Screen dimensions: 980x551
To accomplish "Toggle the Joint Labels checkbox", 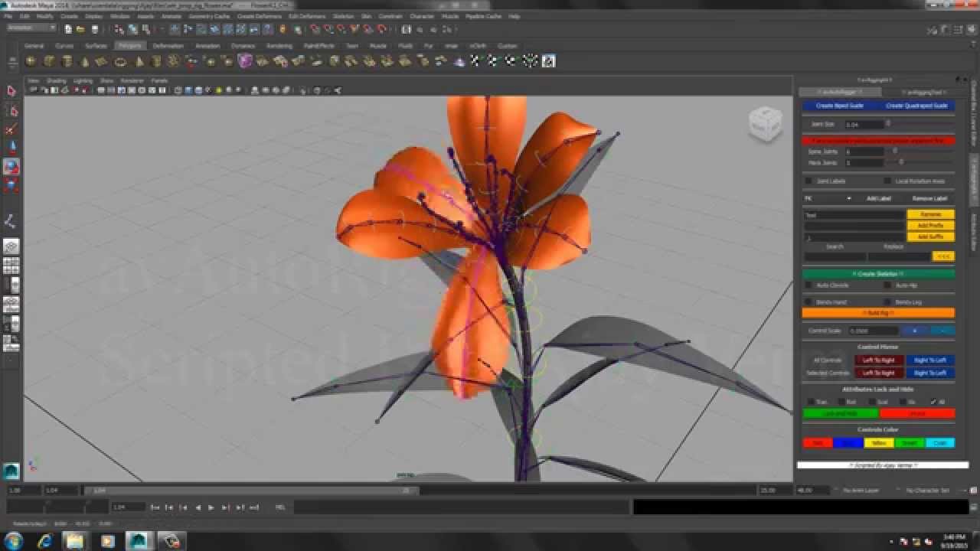I will tap(808, 181).
